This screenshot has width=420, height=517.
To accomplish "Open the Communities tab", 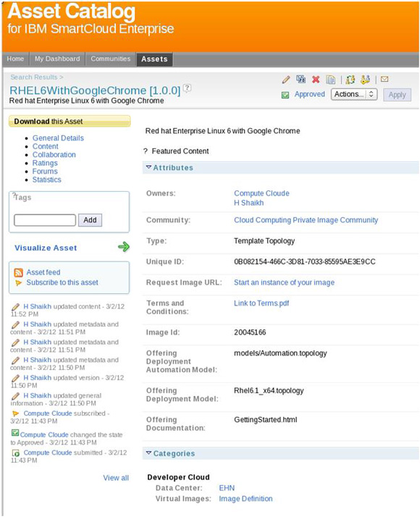I will [111, 59].
